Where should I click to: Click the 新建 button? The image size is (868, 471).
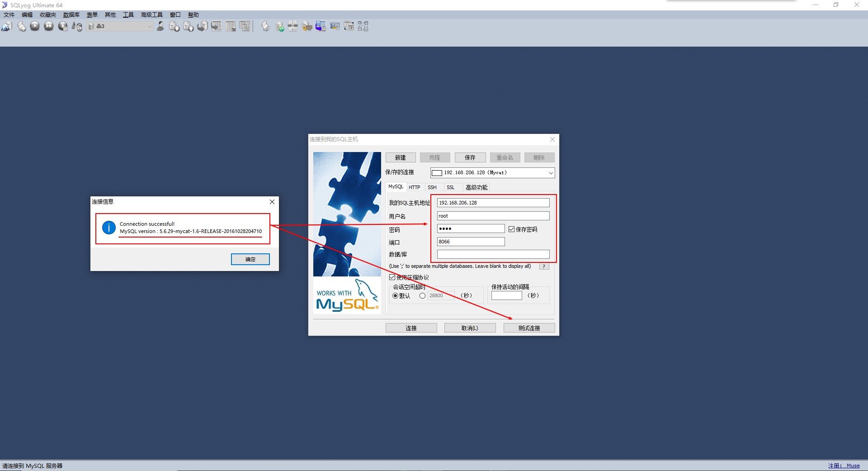pos(401,157)
